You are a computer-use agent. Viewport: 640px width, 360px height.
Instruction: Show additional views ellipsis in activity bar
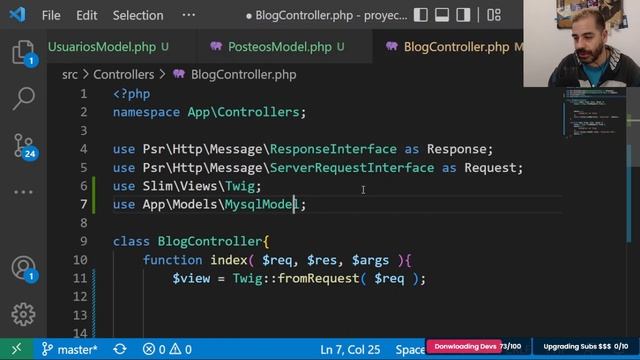tap(23, 192)
